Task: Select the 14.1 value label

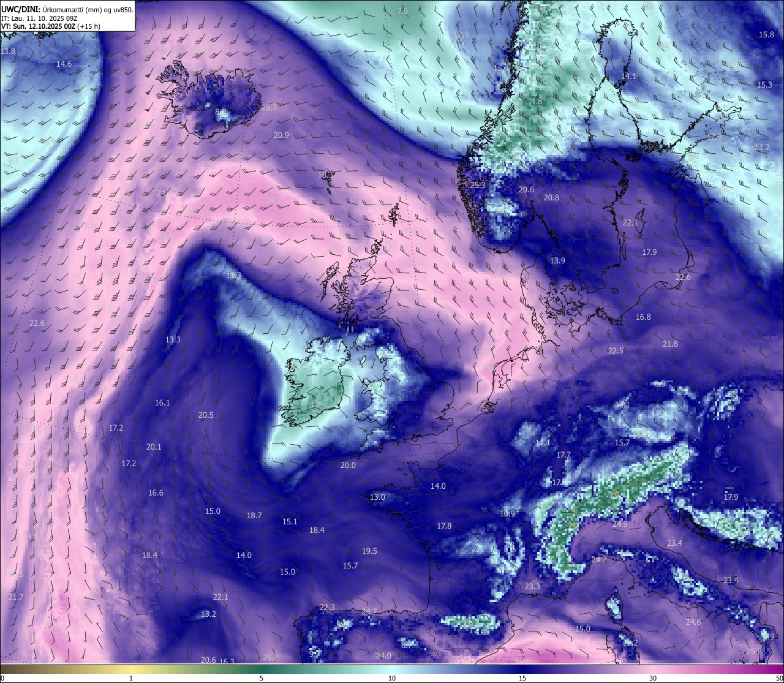Action: (629, 77)
